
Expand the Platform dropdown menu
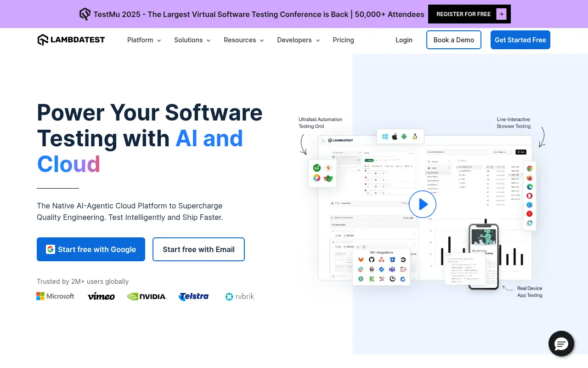144,40
